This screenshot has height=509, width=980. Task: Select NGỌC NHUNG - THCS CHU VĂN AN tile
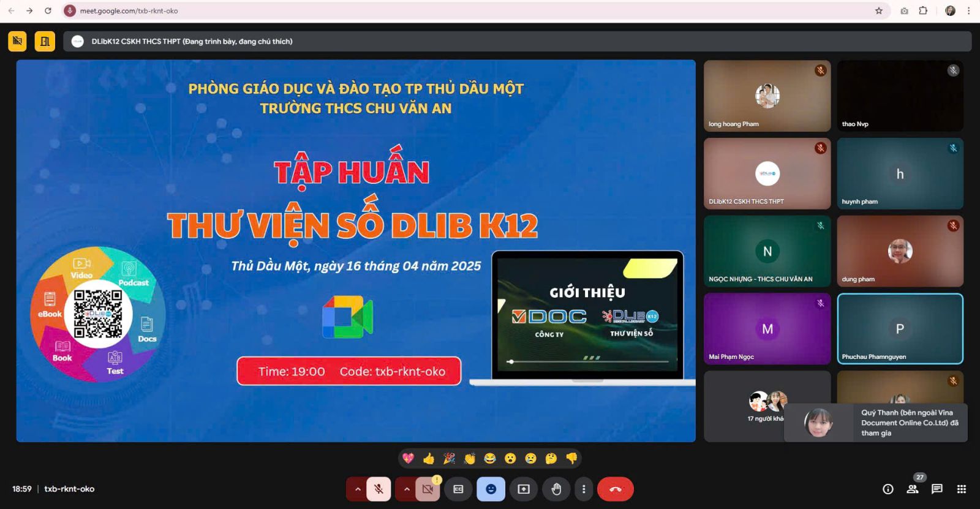[767, 251]
